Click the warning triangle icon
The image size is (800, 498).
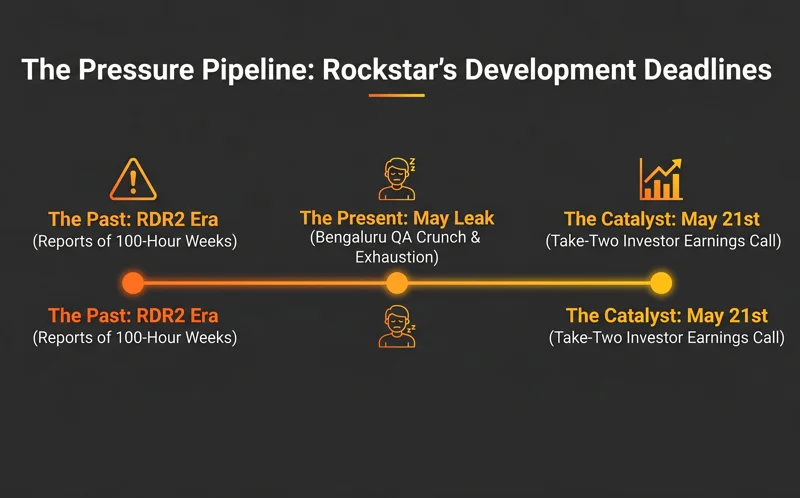tap(133, 179)
